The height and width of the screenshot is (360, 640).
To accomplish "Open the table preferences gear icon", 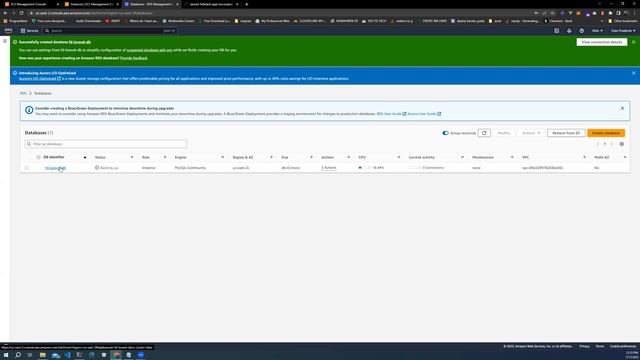I will 622,144.
